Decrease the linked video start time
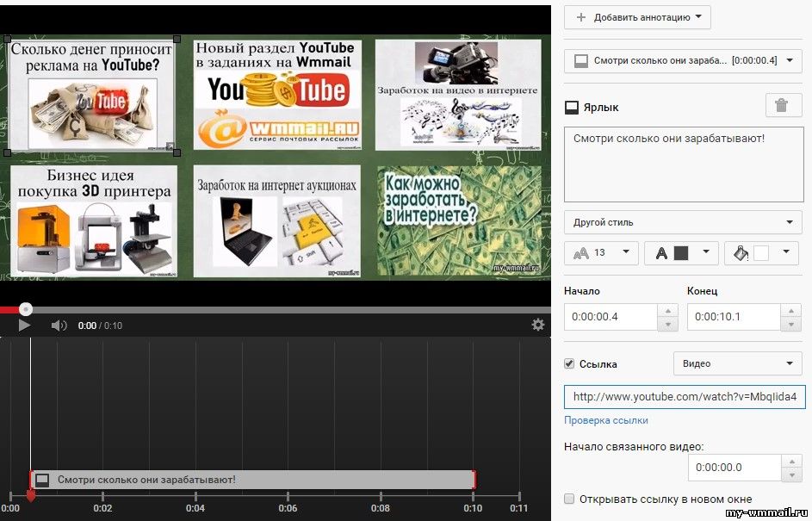Screen dimensions: 812x521 point(792,474)
